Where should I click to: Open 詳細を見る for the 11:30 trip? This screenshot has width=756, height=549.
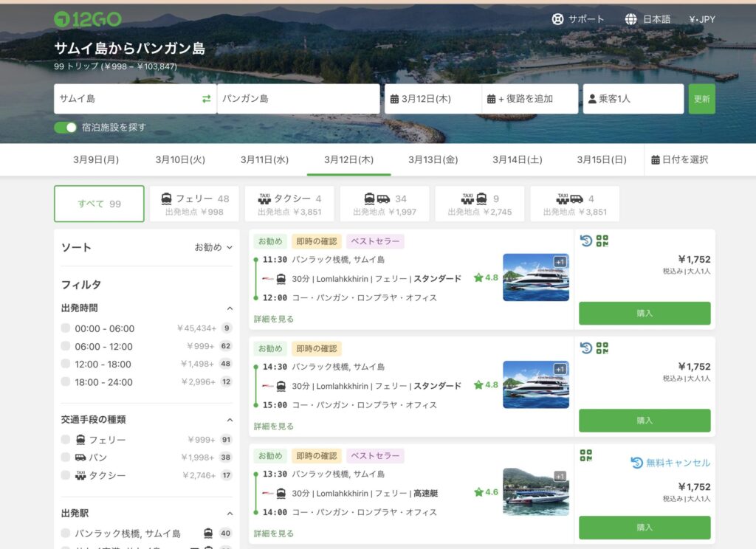pos(274,319)
